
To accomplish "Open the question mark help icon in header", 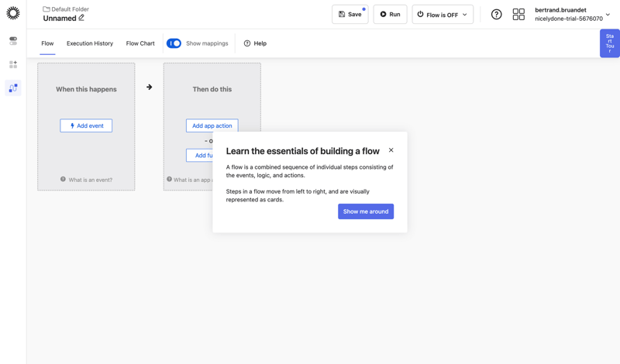I will [496, 14].
